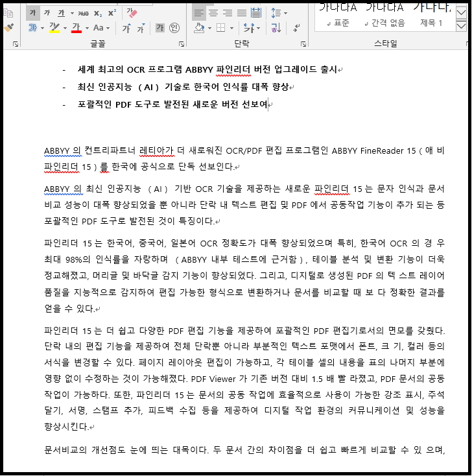472x476 pixels.
Task: Justify the paragraph text
Action: point(242,13)
